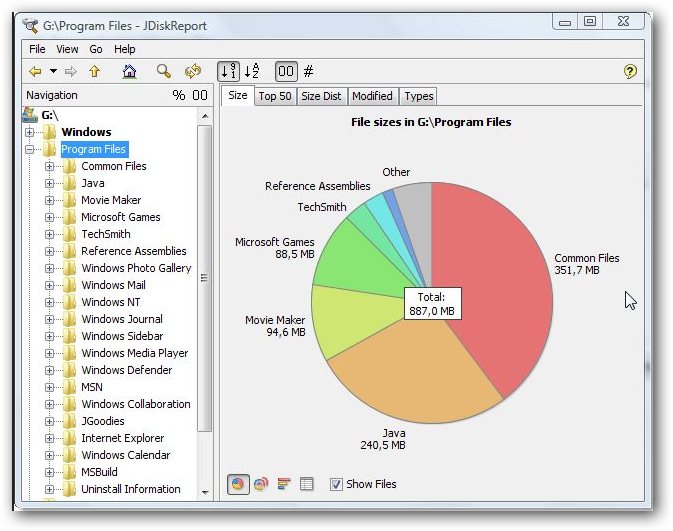Click the Forward arrow toolbar icon
The image size is (673, 531).
[x=70, y=71]
